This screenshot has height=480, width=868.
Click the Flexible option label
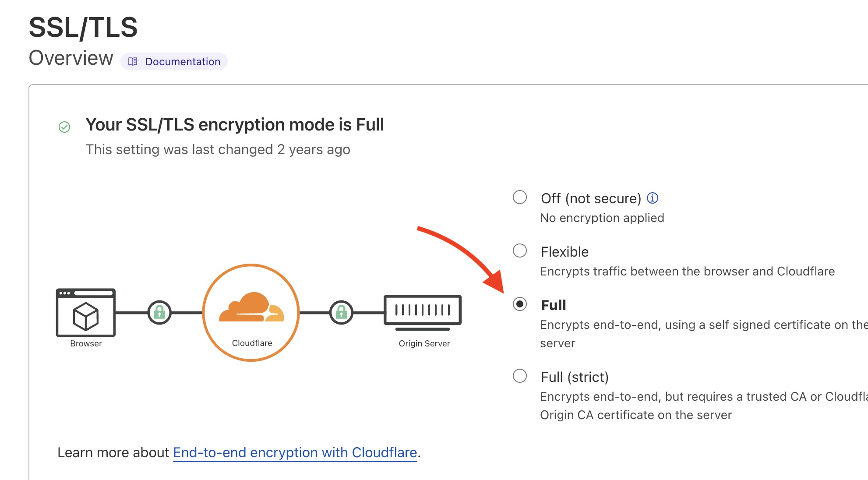coord(565,252)
